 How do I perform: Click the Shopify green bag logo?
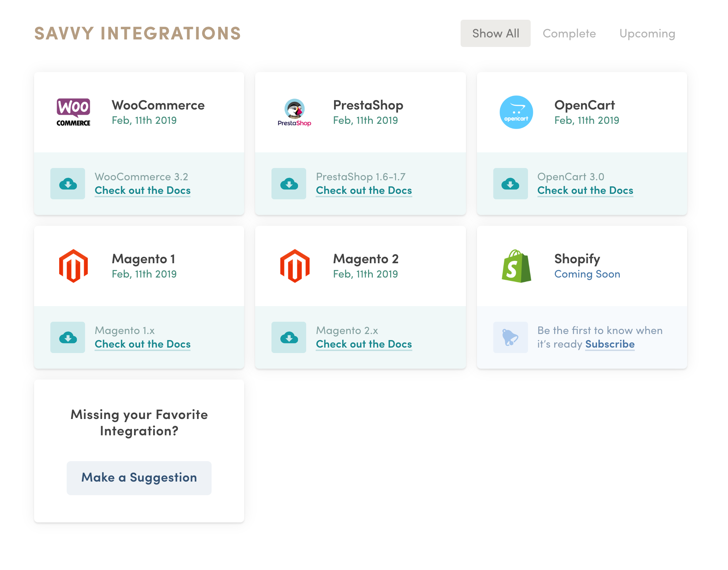(516, 266)
